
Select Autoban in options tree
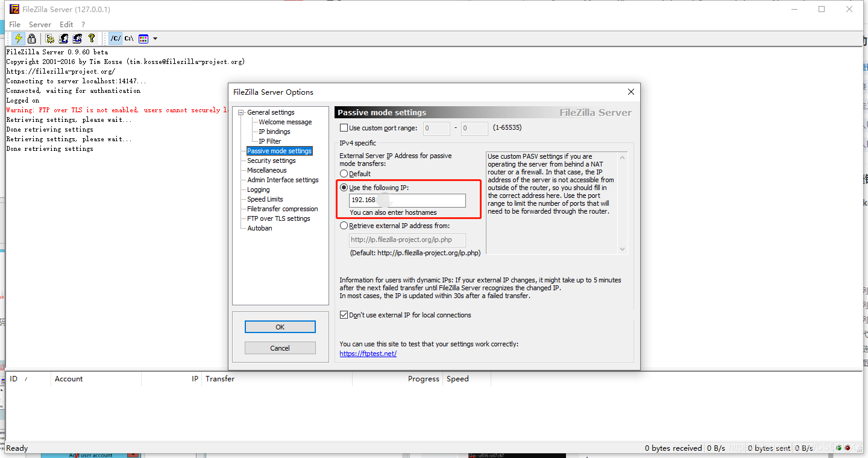click(x=259, y=228)
